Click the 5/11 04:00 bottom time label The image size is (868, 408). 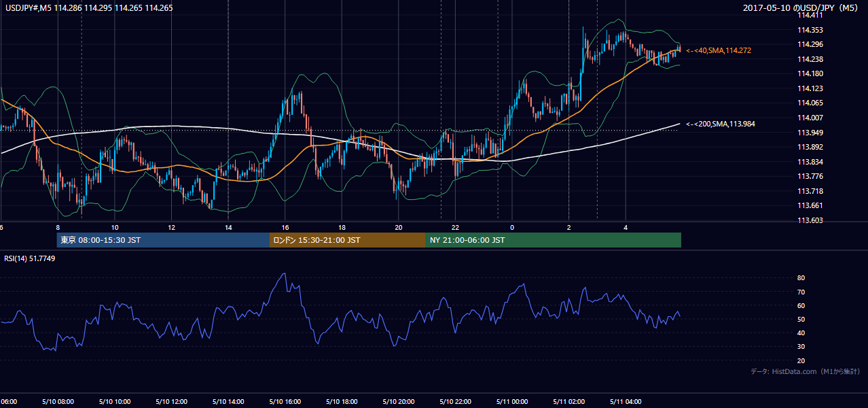(626, 402)
